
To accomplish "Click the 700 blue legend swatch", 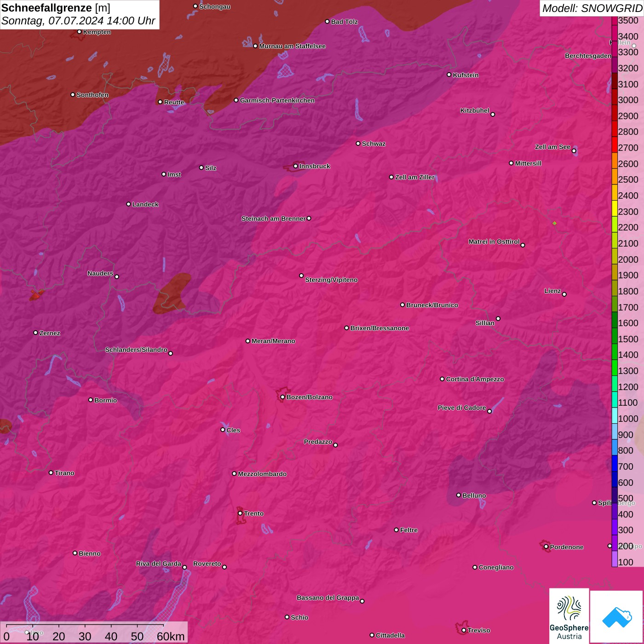I will pos(615,464).
